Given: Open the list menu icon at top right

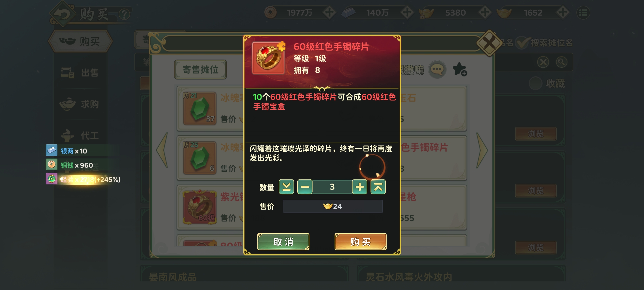Looking at the screenshot, I should [583, 13].
